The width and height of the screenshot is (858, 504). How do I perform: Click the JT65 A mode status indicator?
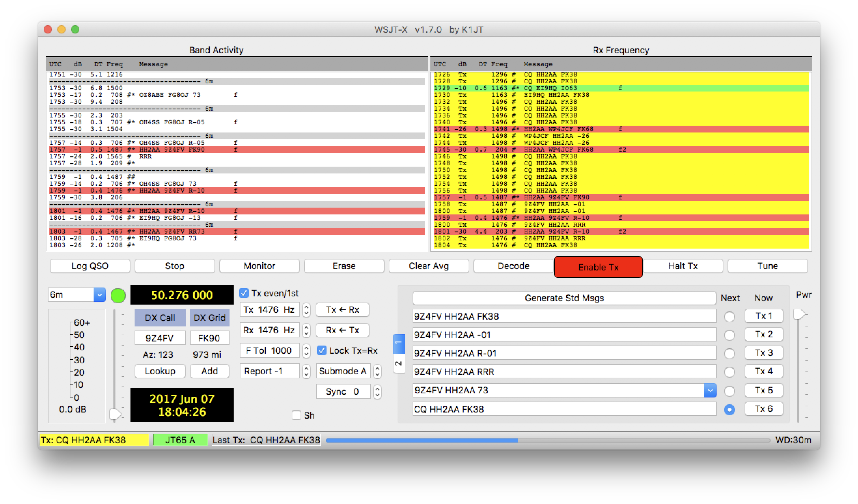180,440
